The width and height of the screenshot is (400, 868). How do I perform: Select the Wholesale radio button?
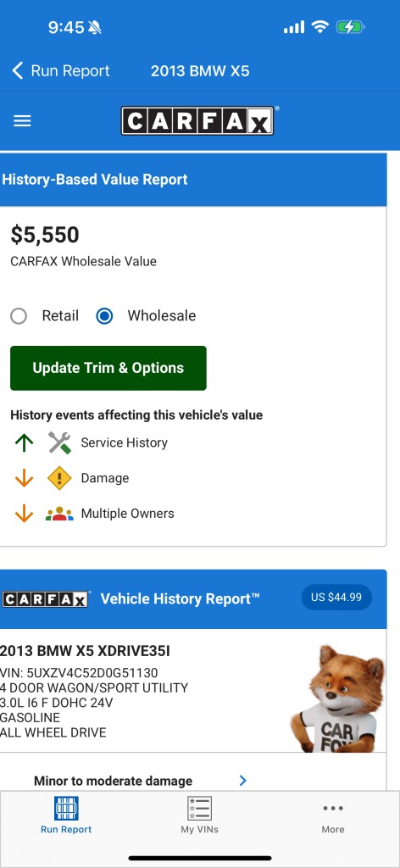click(x=104, y=316)
